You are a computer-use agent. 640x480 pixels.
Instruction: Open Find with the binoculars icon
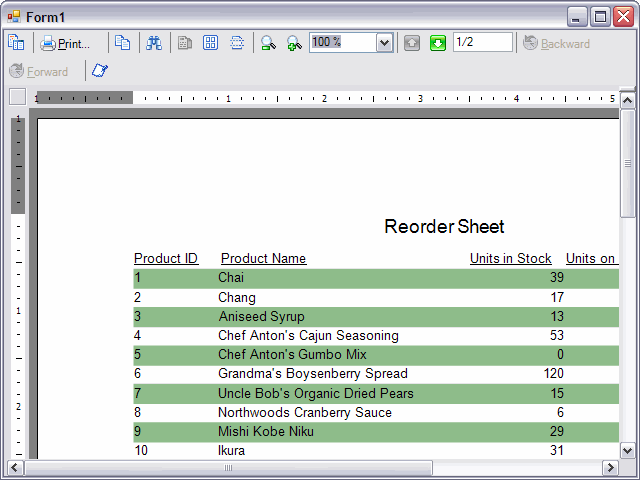point(154,43)
